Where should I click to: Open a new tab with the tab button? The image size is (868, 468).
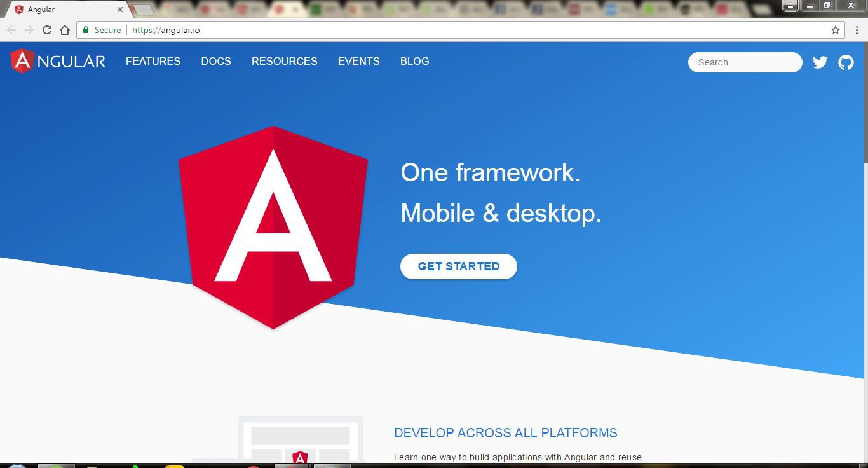pyautogui.click(x=144, y=10)
